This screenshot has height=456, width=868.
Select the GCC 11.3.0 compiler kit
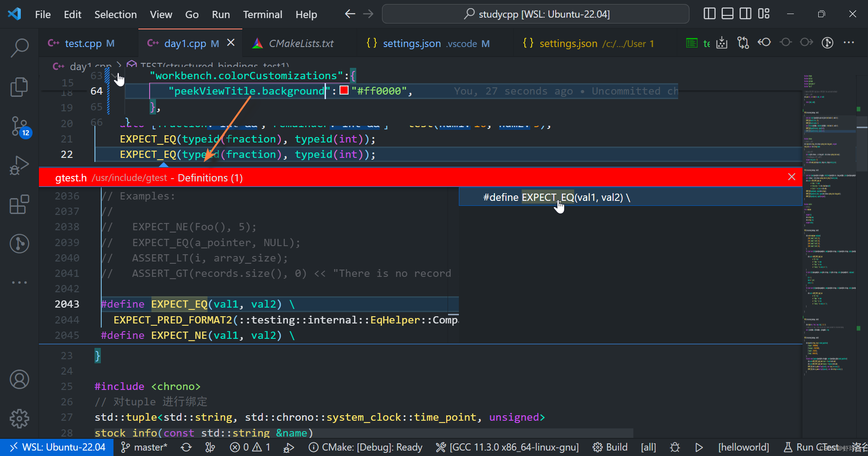[507, 447]
